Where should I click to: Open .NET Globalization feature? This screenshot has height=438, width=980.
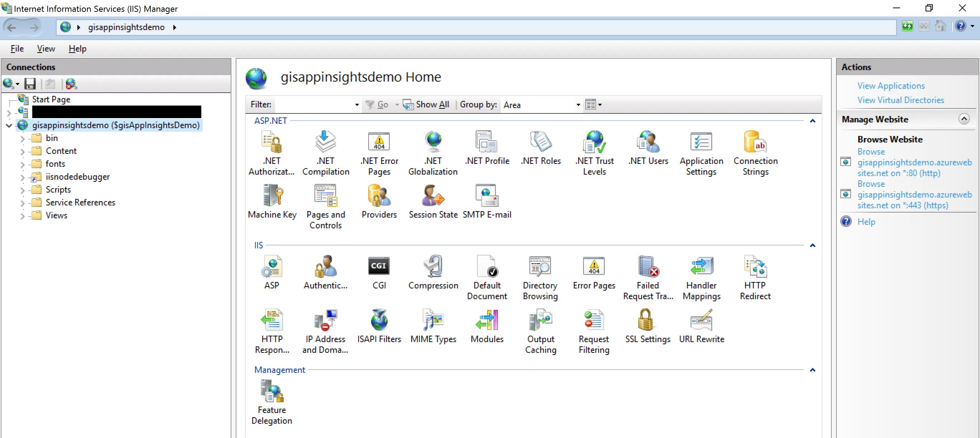[x=433, y=153]
